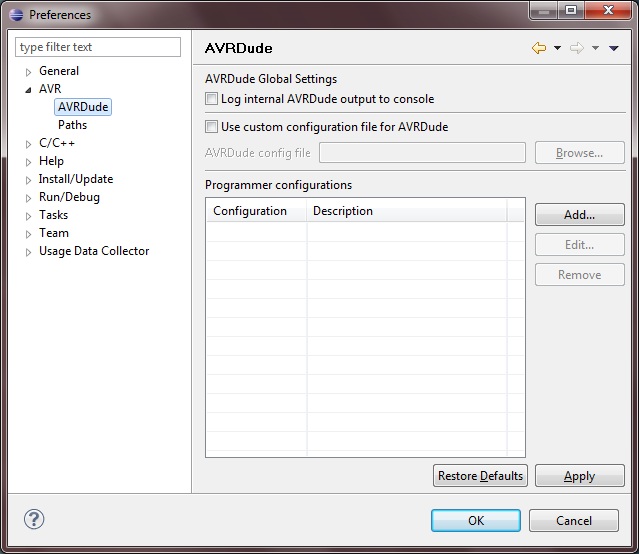This screenshot has width=639, height=554.
Task: Click the Add... programmer configuration button
Action: pyautogui.click(x=580, y=214)
